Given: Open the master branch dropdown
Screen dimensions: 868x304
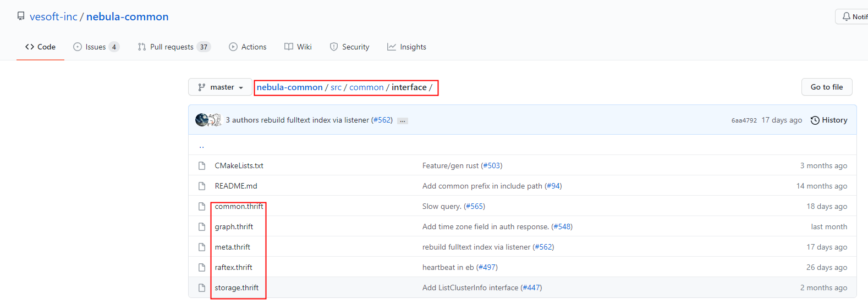Looking at the screenshot, I should point(220,87).
